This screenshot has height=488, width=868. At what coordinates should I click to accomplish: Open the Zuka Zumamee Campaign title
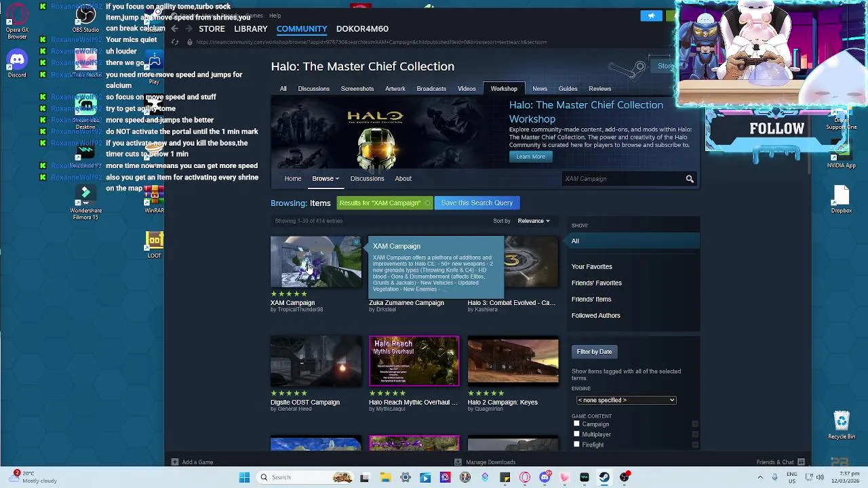406,303
